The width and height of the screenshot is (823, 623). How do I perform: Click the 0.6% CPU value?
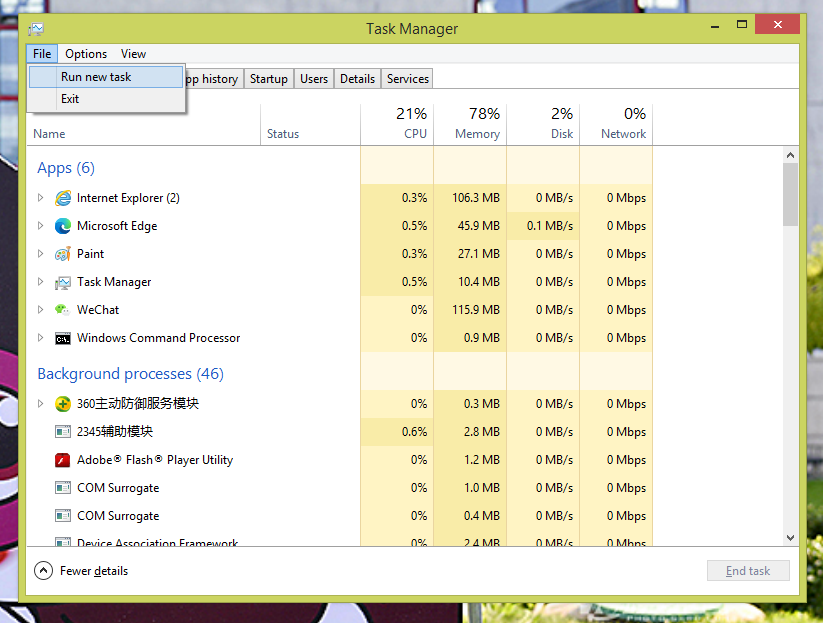[x=415, y=432]
